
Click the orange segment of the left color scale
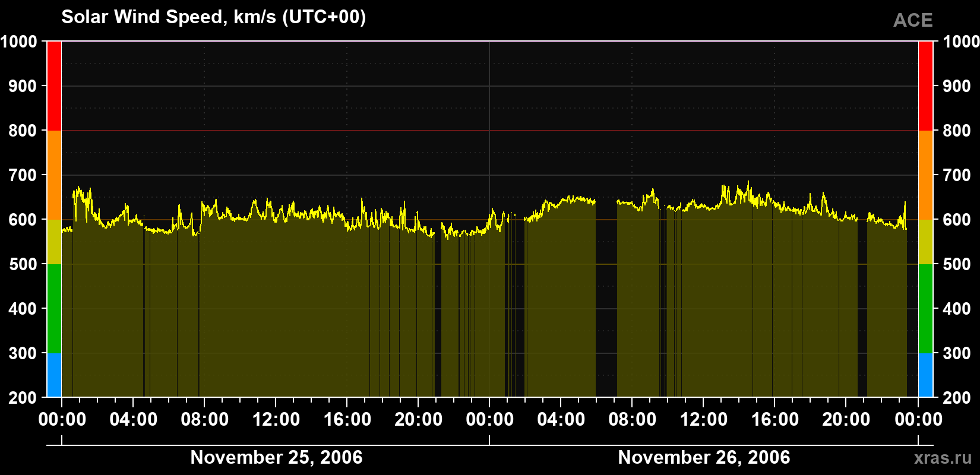point(54,175)
